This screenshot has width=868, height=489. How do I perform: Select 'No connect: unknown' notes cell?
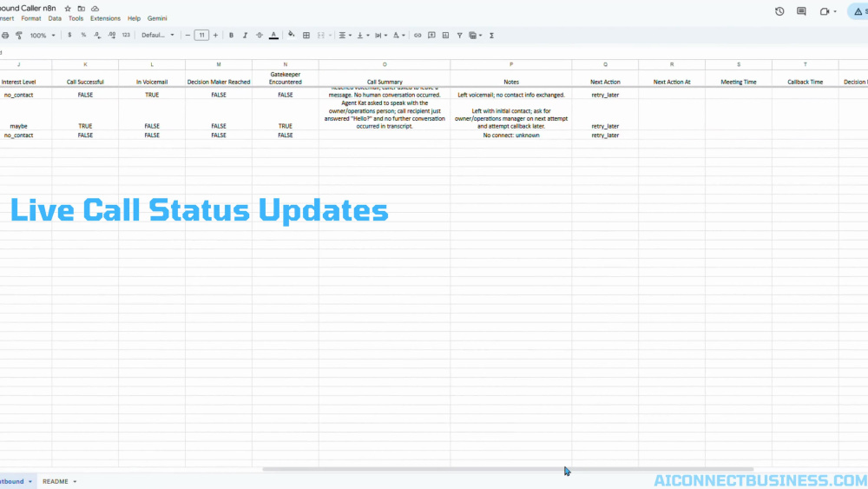click(x=511, y=135)
